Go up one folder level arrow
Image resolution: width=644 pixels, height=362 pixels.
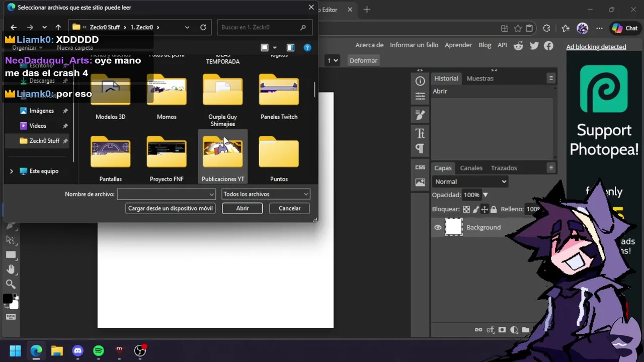[58, 27]
